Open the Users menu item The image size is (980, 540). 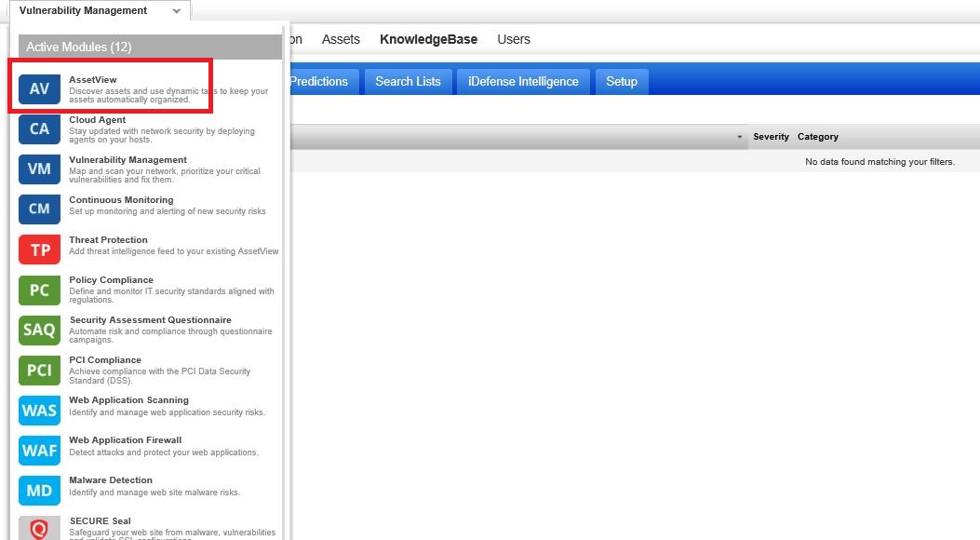point(513,39)
